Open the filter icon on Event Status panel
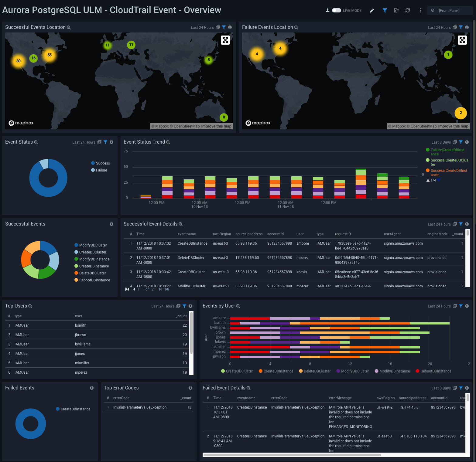Viewport: 476px width, 462px height. point(105,142)
